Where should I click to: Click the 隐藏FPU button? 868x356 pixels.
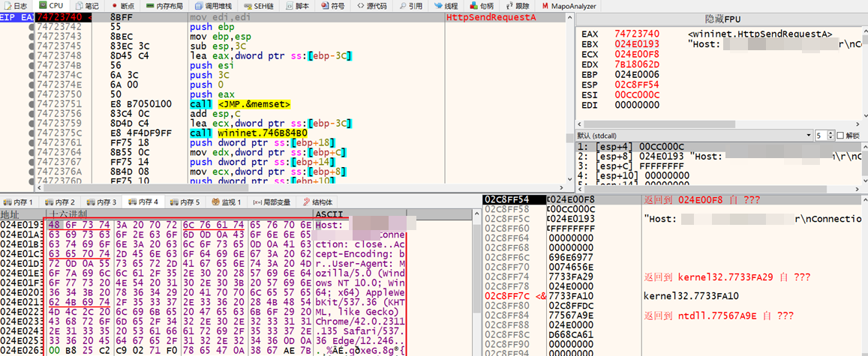(x=720, y=17)
